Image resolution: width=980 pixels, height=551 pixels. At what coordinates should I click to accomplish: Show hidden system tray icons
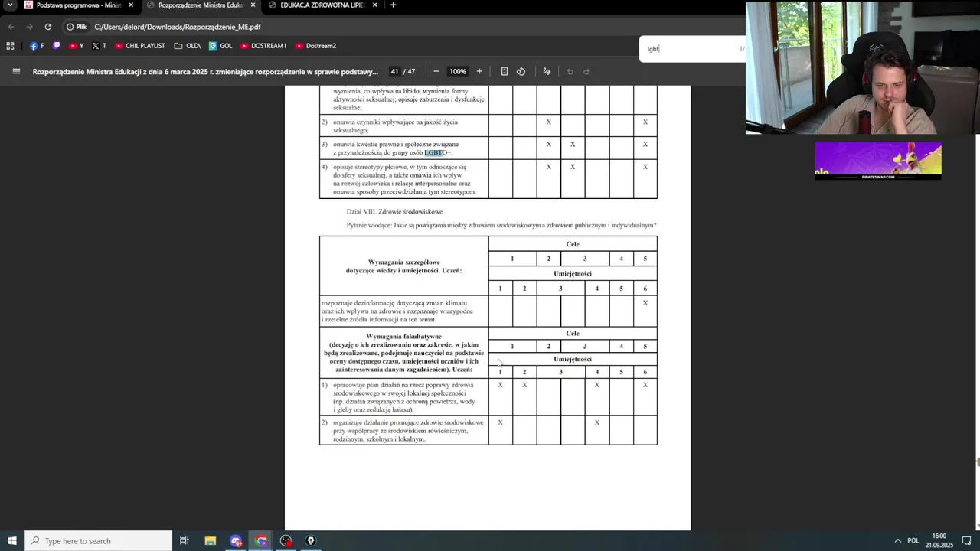898,540
